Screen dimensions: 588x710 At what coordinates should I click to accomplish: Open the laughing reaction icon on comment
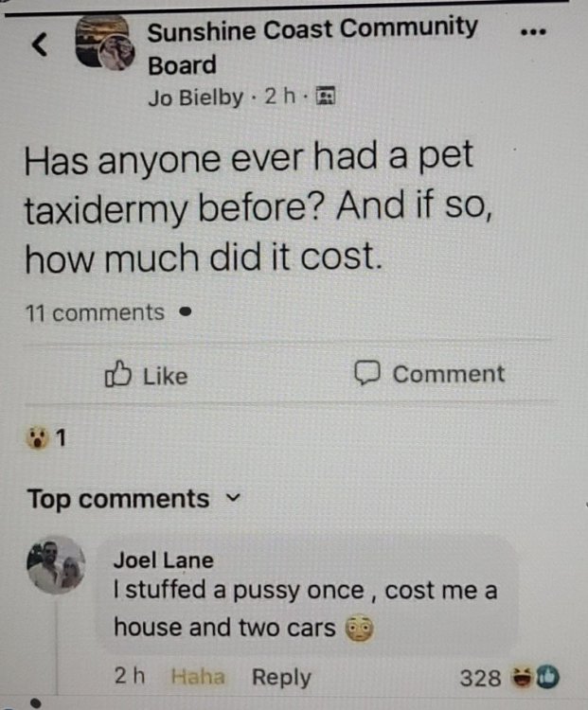[522, 678]
